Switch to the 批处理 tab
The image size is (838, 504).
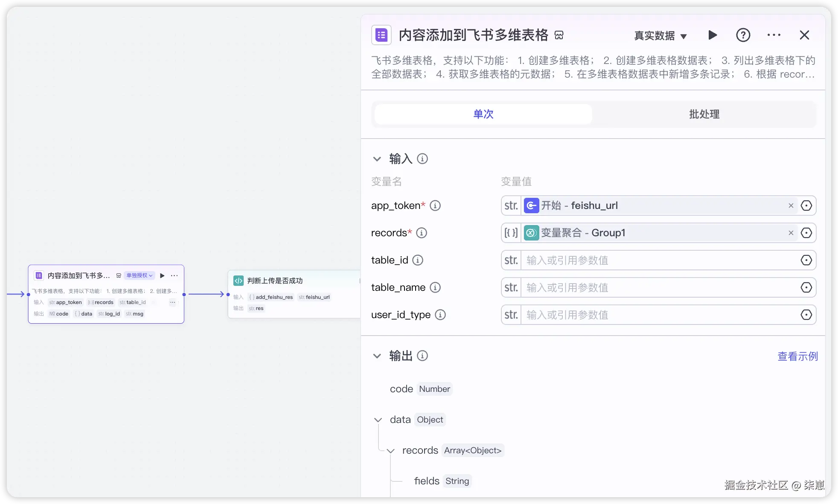704,114
